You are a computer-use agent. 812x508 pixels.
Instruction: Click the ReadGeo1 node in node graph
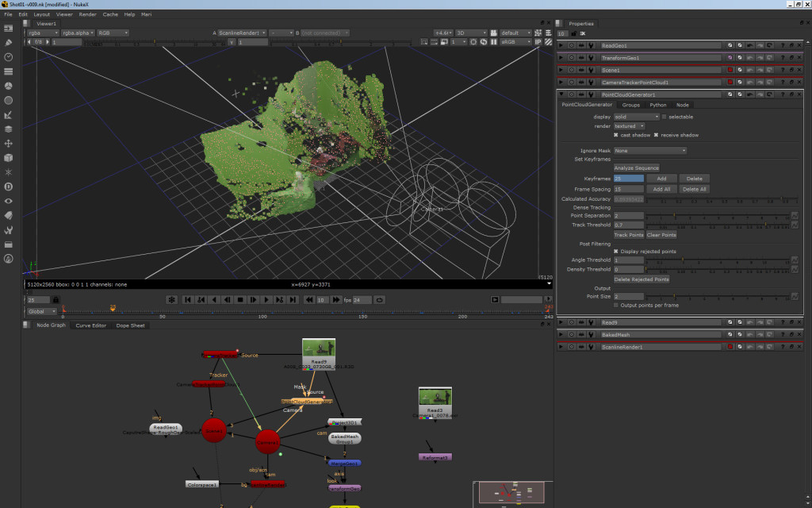pyautogui.click(x=166, y=428)
